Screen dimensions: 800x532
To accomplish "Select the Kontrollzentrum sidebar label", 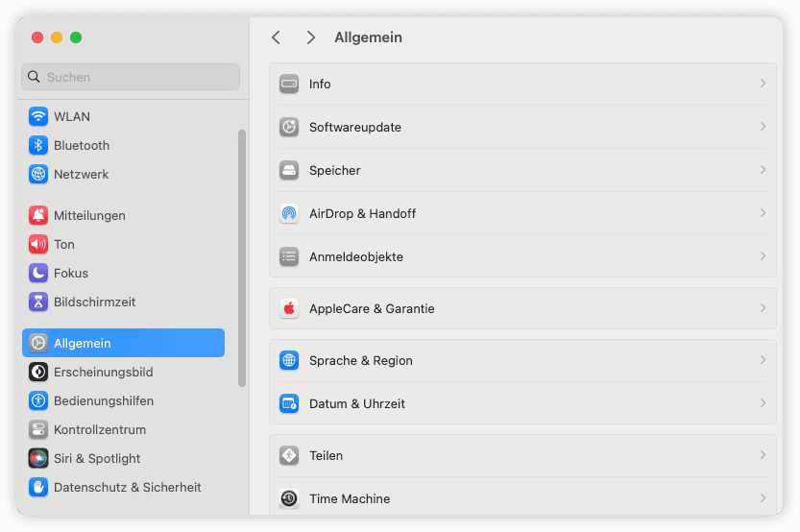I will (100, 430).
